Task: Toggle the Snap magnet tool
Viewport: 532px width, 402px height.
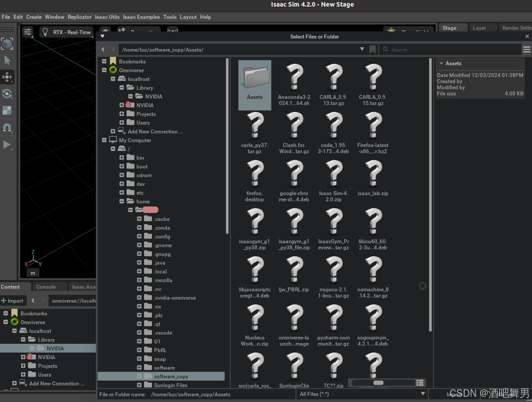Action: (x=7, y=128)
